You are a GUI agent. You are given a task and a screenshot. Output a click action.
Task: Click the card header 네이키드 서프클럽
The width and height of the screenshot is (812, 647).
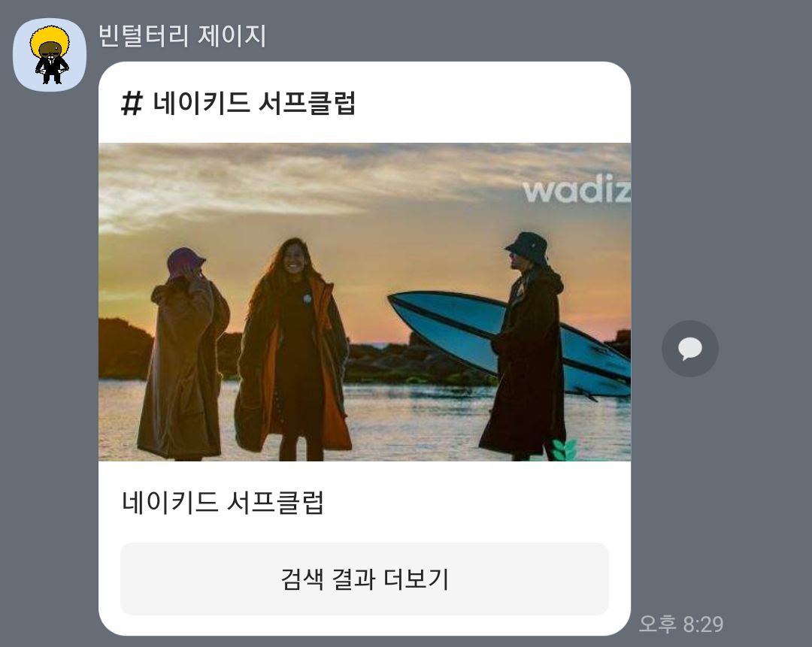tap(254, 103)
